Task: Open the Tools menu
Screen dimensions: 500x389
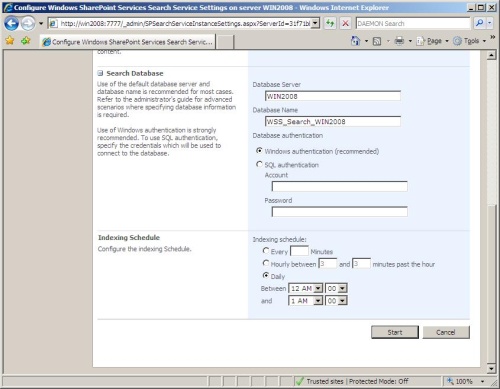Action: (x=470, y=41)
